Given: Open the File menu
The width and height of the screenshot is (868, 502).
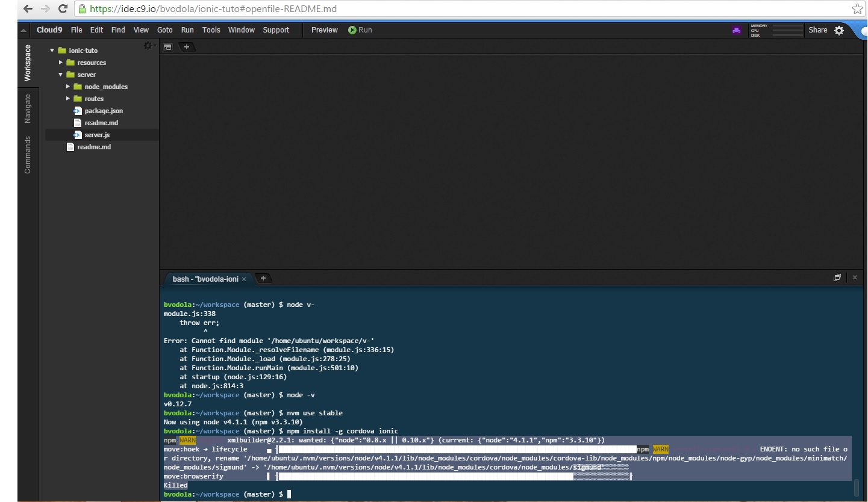Looking at the screenshot, I should (76, 30).
